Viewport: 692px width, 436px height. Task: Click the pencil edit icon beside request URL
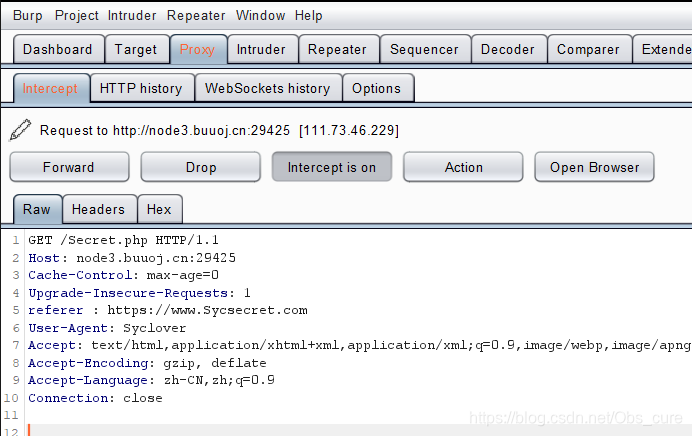pos(20,130)
